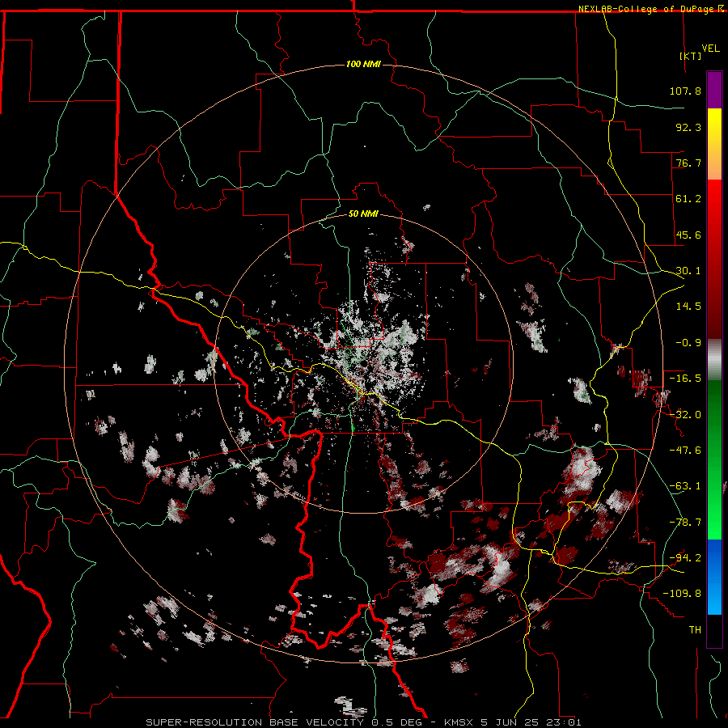728x728 pixels.
Task: Click the 14.5 velocity scale value
Action: point(688,307)
